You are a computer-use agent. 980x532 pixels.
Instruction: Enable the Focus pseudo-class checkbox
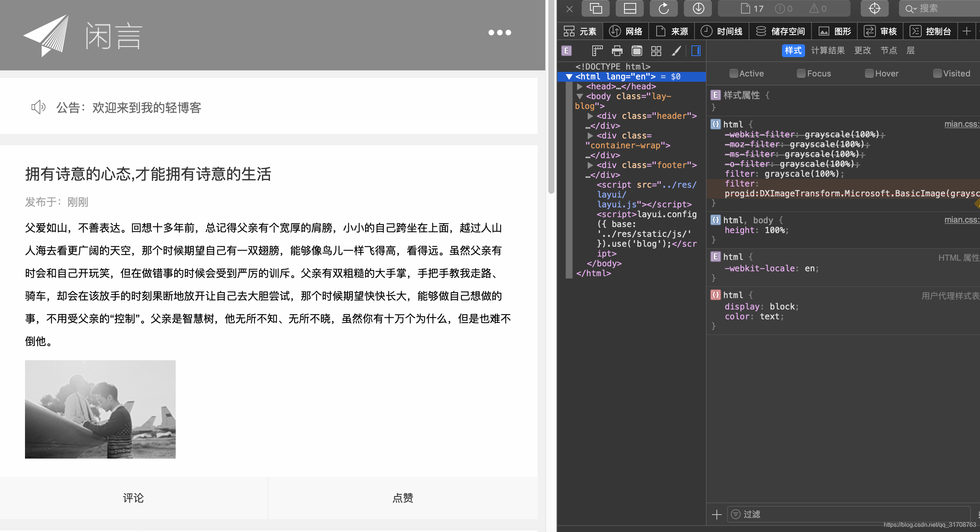[801, 73]
